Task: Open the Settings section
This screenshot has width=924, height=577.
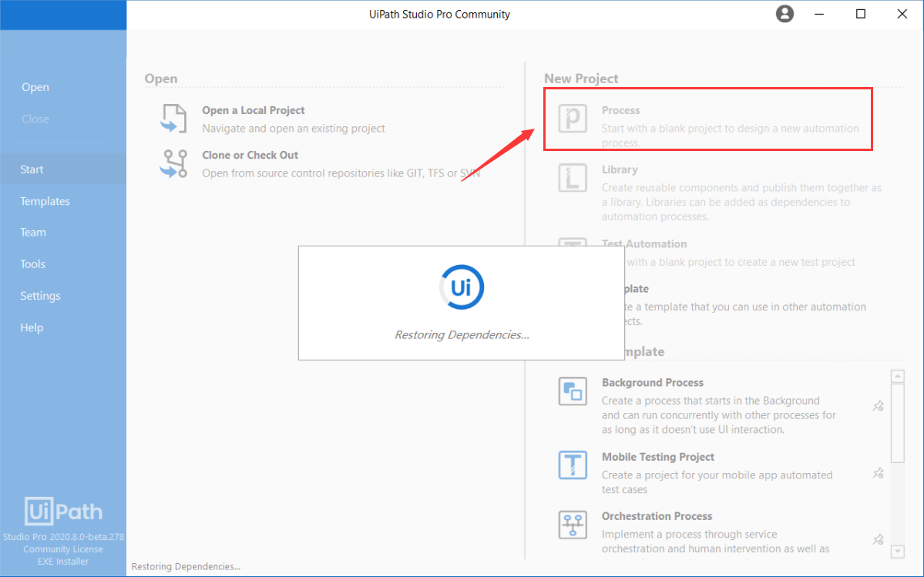Action: click(x=40, y=295)
